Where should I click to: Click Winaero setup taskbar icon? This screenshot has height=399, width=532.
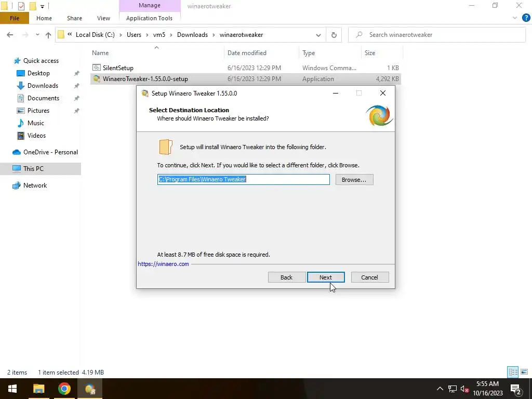(90, 389)
